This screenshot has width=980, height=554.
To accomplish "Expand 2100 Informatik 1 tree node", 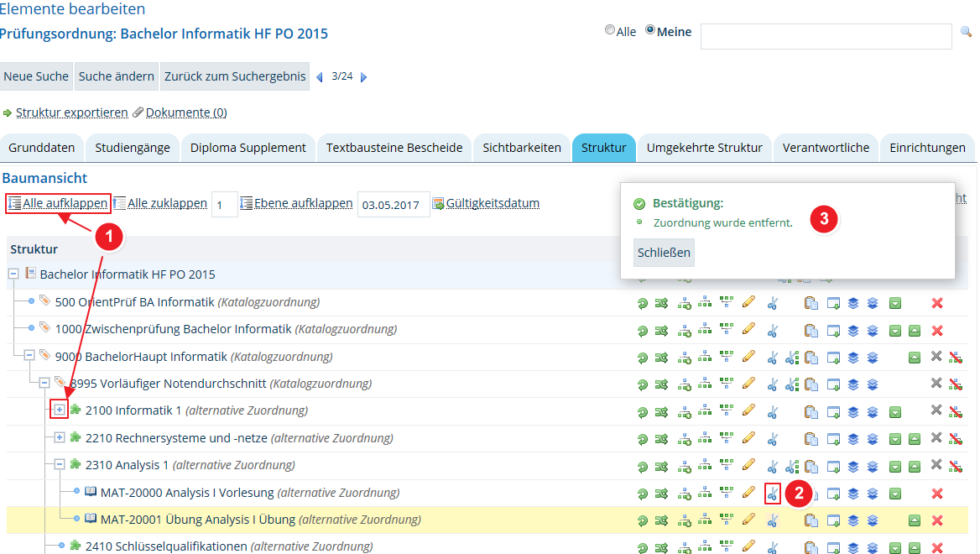I will pos(60,410).
